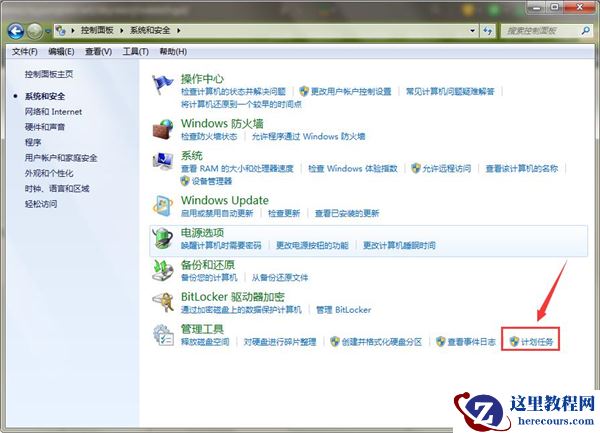
Task: Open the 系统 heading link
Action: pos(192,156)
